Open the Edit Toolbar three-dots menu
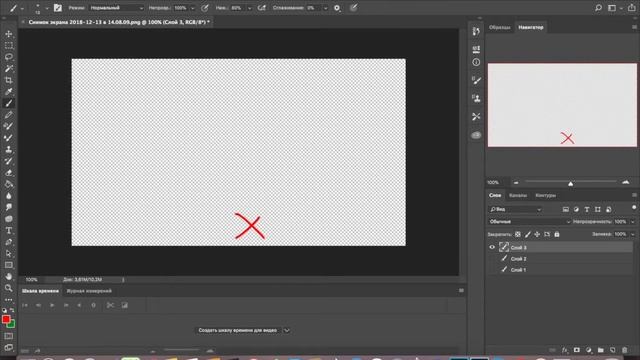Viewport: 640px width, 360px height. 9,299
